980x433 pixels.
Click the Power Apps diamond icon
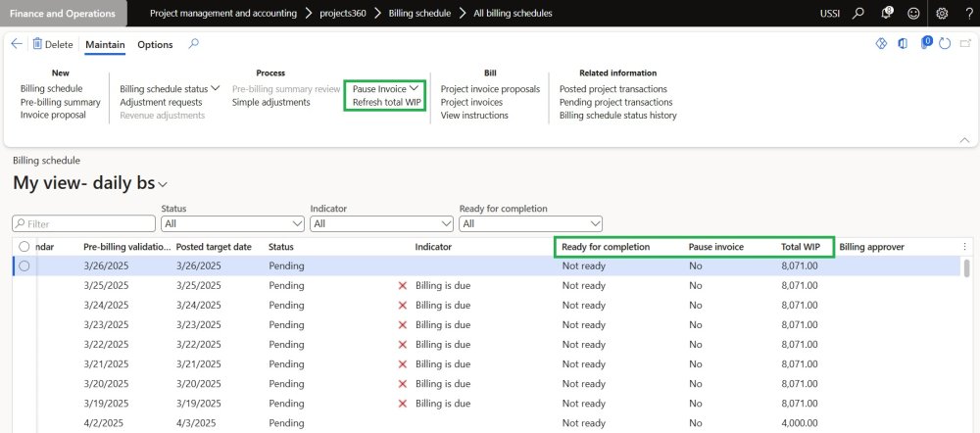point(880,44)
